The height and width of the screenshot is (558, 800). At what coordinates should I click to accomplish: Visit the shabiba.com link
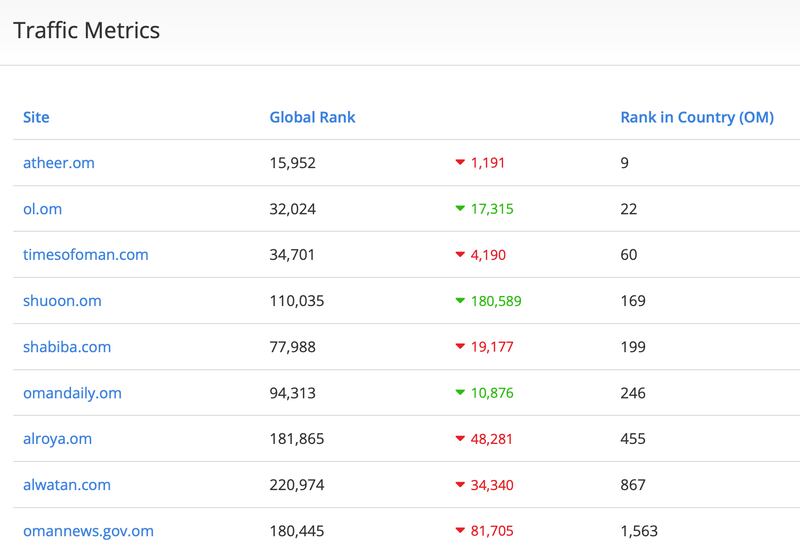[66, 347]
